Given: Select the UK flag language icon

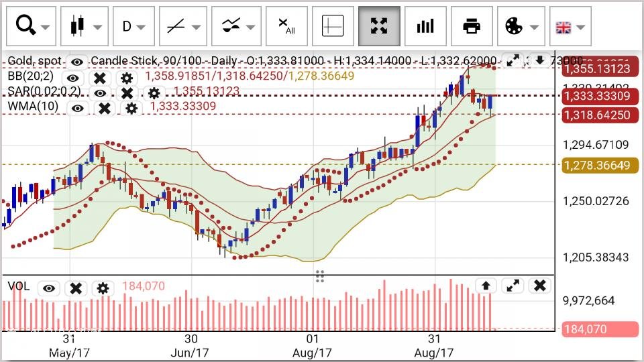Looking at the screenshot, I should (x=563, y=27).
